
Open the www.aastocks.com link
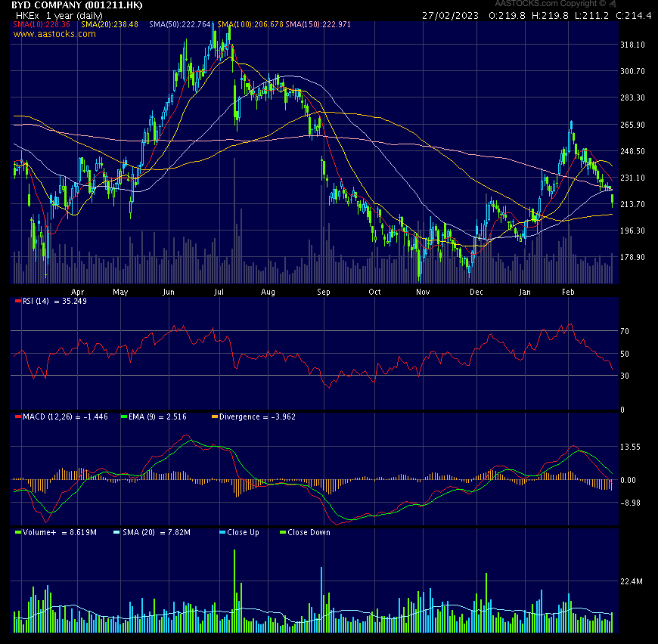point(54,34)
